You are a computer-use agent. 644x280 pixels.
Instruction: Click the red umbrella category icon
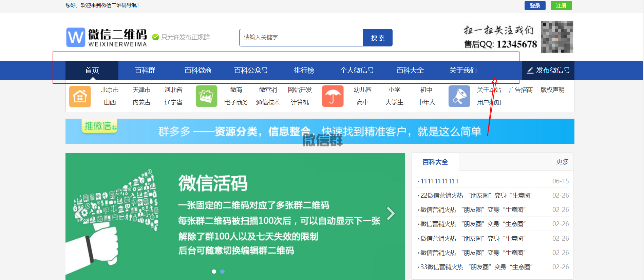click(333, 96)
